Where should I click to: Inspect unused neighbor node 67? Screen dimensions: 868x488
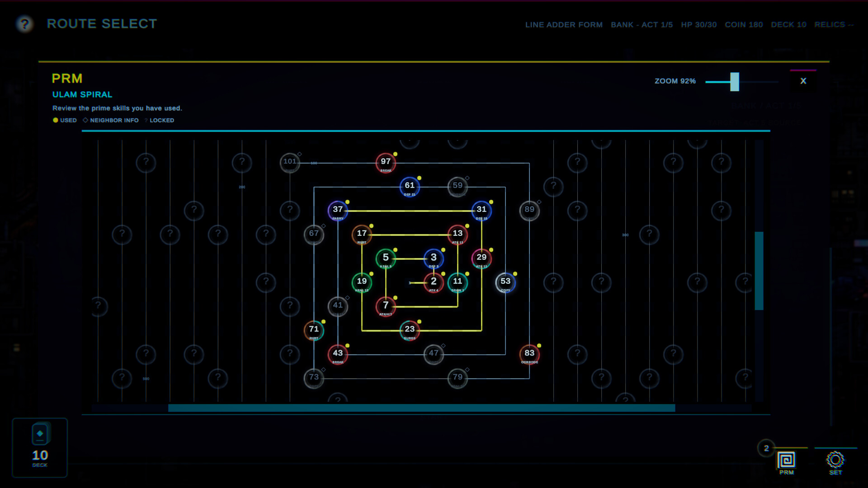[314, 235]
